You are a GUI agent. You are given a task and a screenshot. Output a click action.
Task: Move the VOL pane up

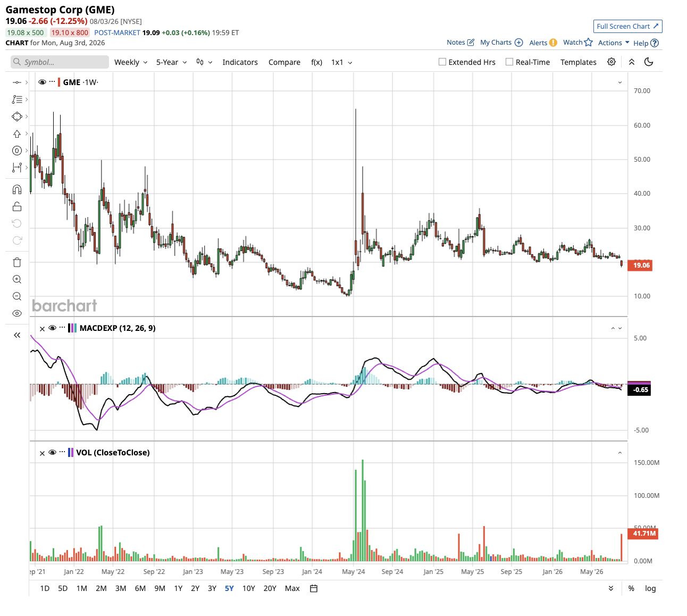tap(620, 453)
